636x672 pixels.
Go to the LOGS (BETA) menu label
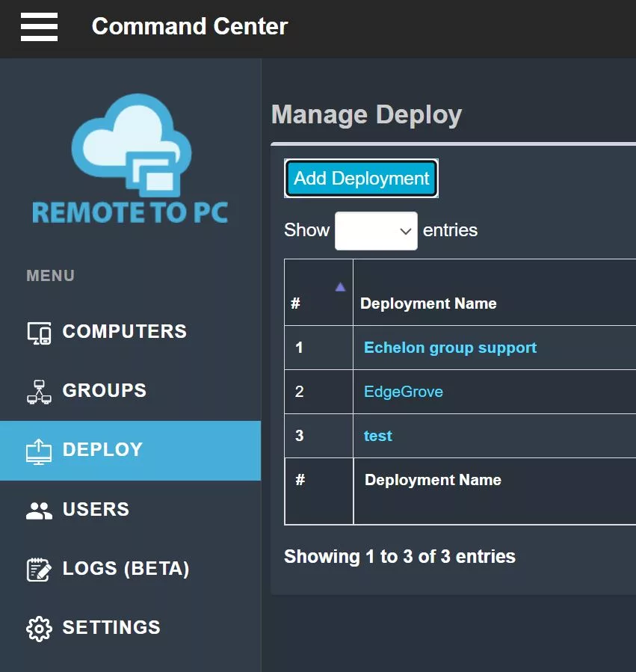point(126,569)
